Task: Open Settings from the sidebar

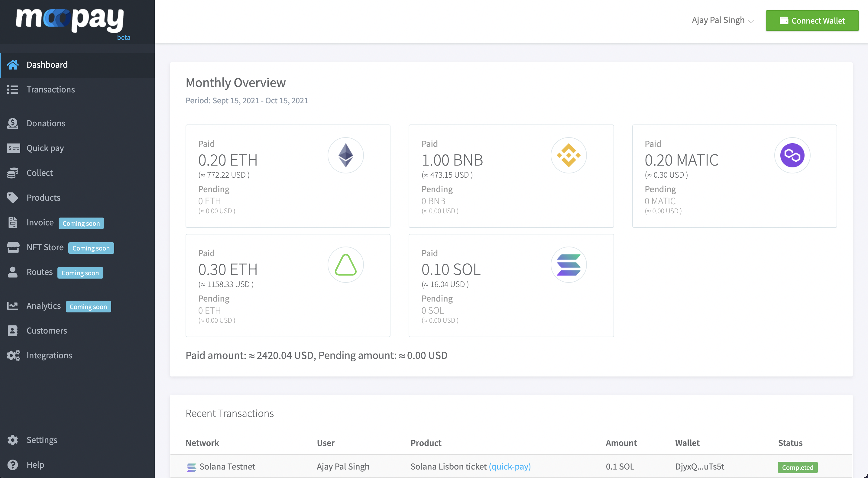Action: point(42,440)
